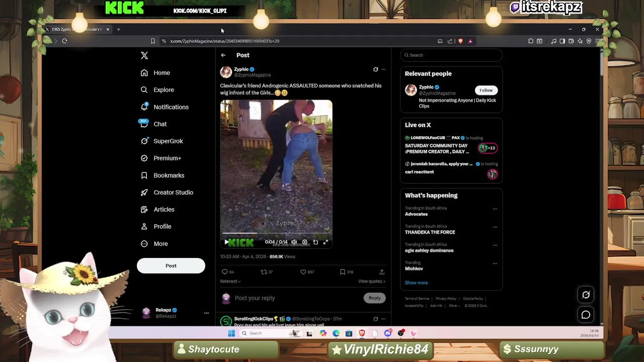Image resolution: width=644 pixels, height=362 pixels.
Task: Open more options for ogie ashley dominance
Action: pos(495,245)
